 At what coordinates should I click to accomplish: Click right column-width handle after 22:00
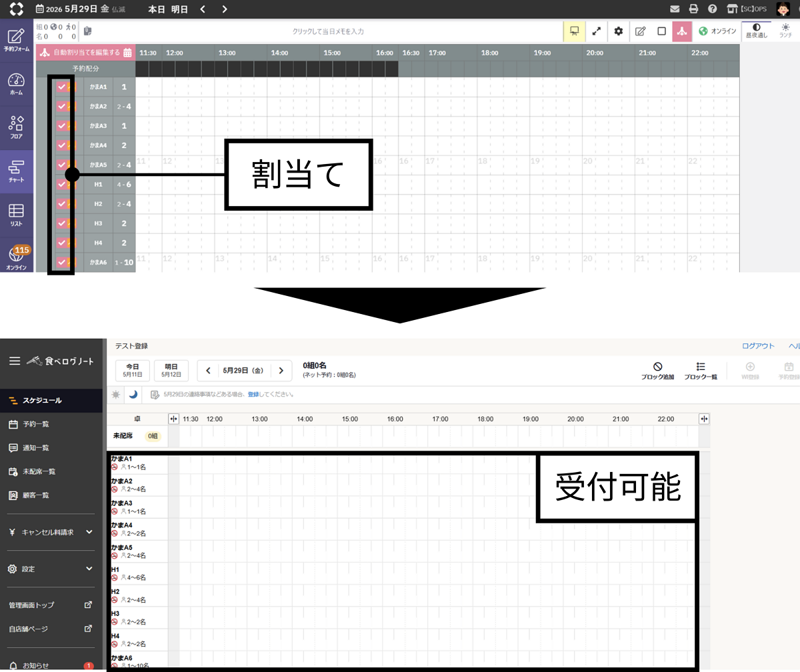[x=704, y=419]
